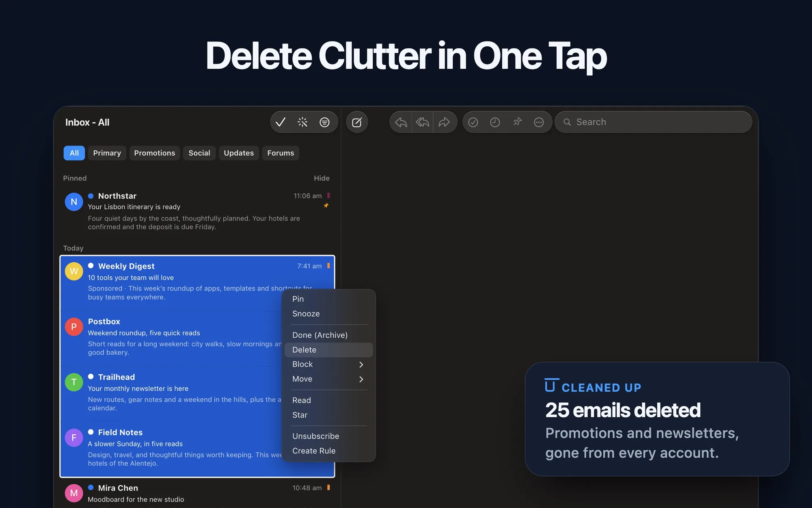Hide the Pinned section
This screenshot has height=508, width=812.
(322, 178)
